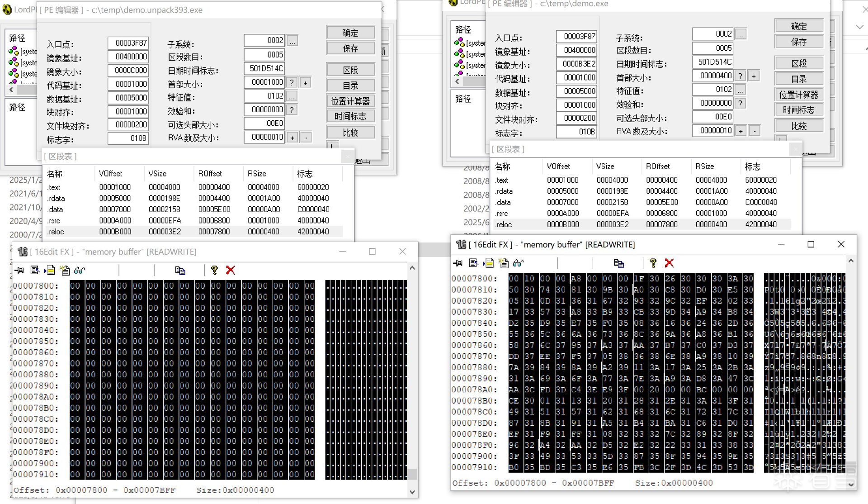This screenshot has height=504, width=868.
Task: Click the binoculars search icon in the zero-filled hex editor
Action: click(x=80, y=271)
